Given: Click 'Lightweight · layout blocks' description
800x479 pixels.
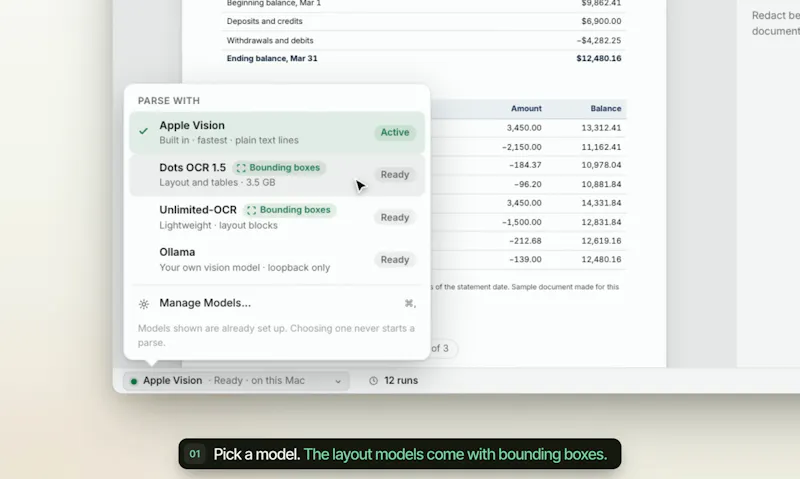Looking at the screenshot, I should coord(218,225).
